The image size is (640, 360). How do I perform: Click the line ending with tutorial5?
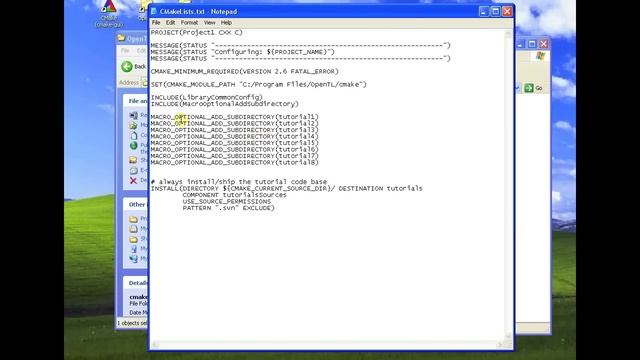point(234,143)
